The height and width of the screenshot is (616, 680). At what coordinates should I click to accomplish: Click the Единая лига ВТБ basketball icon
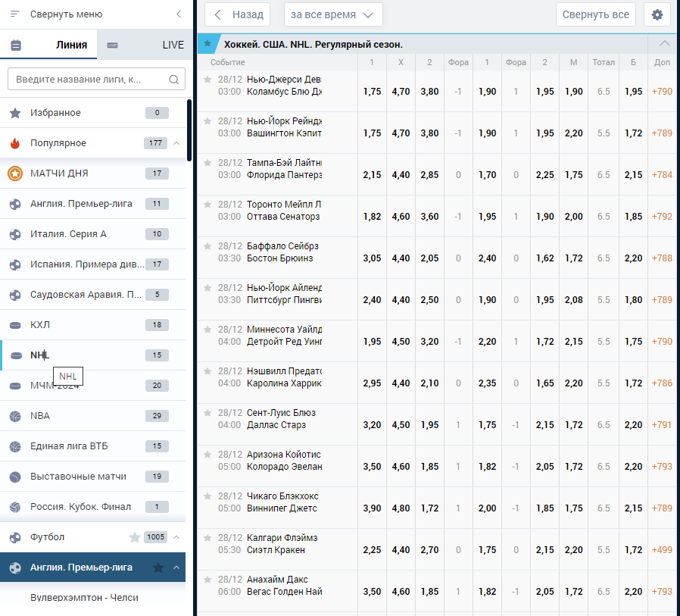point(15,446)
